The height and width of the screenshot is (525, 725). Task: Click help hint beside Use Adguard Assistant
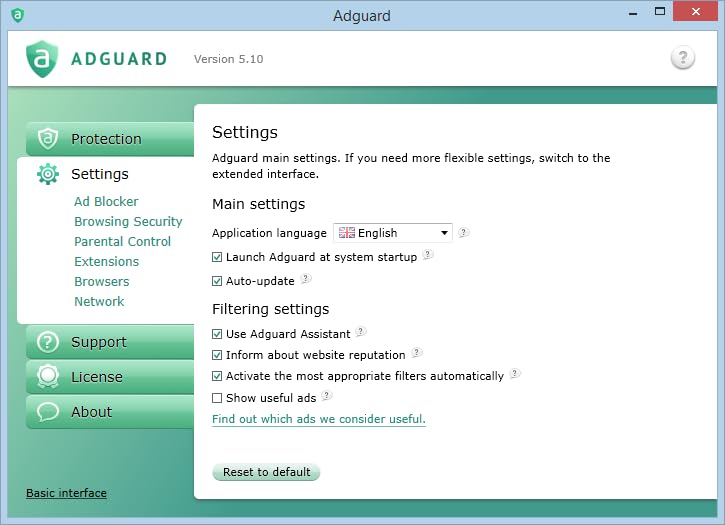[361, 331]
